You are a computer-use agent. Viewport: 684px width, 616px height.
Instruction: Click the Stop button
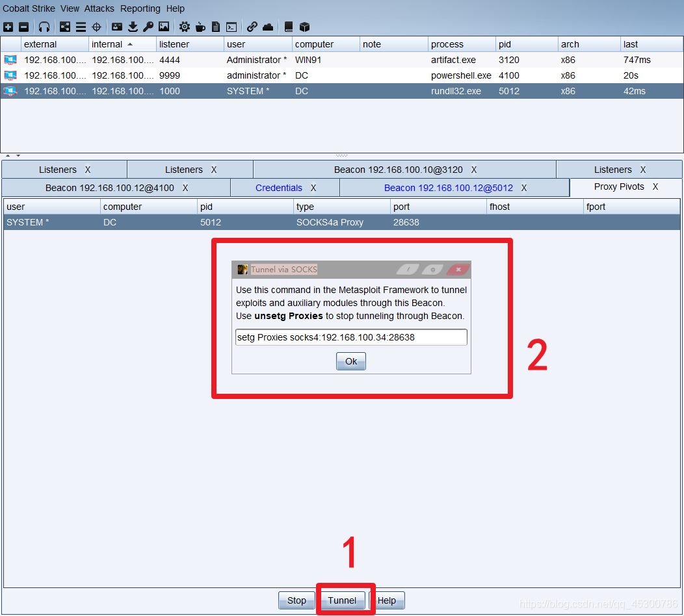point(296,600)
